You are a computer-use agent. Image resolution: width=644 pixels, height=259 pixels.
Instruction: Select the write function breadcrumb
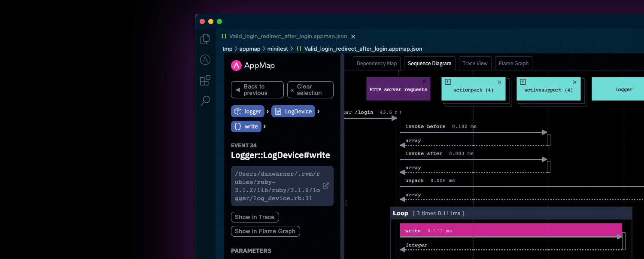tap(246, 126)
